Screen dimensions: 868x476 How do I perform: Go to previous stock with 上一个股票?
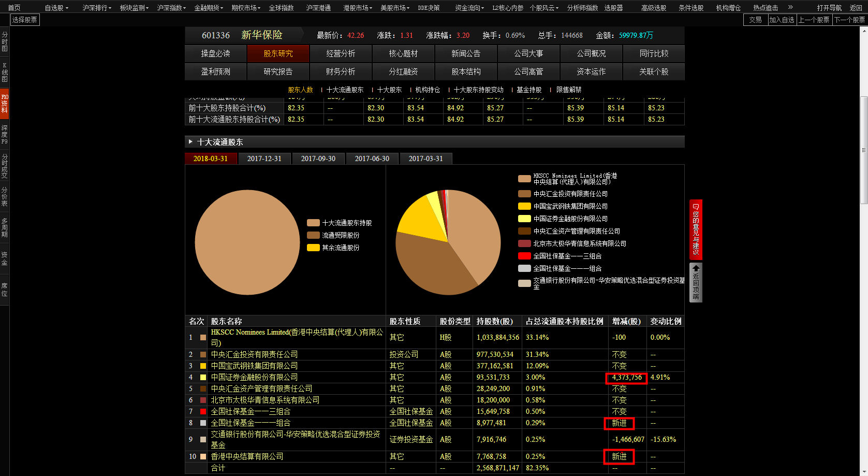(814, 20)
